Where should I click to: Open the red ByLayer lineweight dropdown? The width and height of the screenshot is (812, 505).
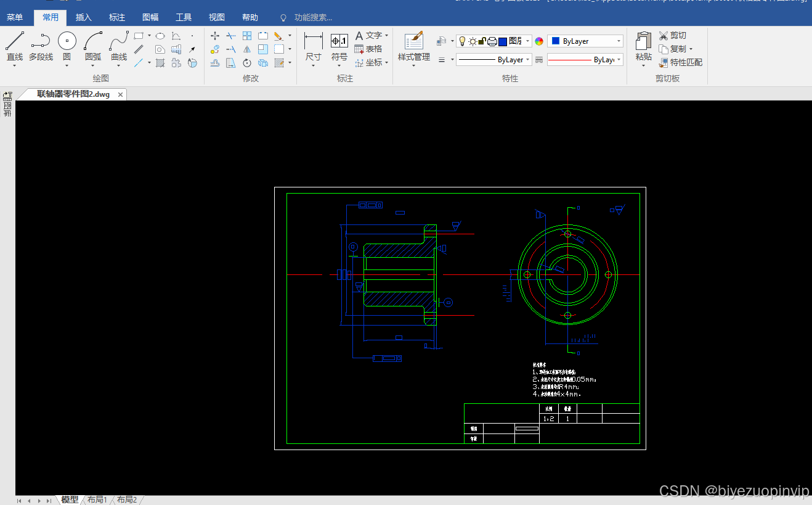coord(585,60)
